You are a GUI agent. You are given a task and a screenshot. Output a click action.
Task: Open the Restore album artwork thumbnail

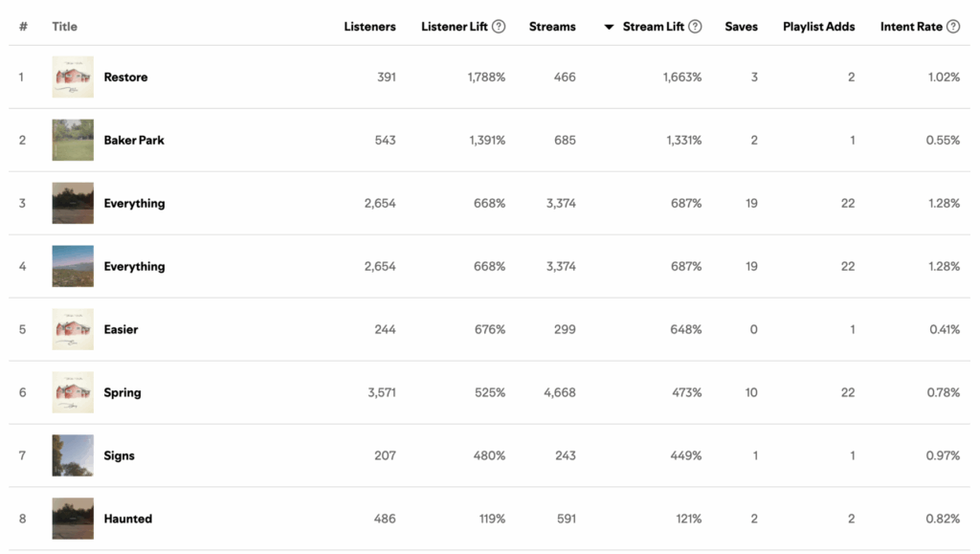tap(73, 77)
